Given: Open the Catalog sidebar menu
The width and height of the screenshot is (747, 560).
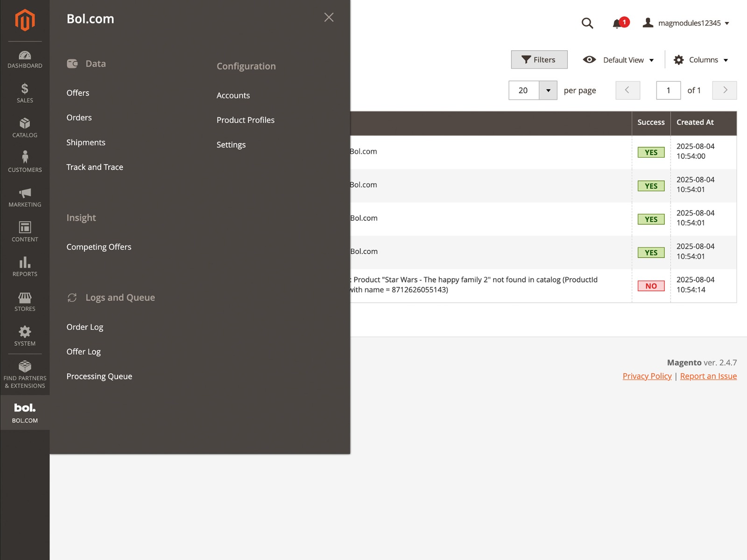Looking at the screenshot, I should click(25, 128).
